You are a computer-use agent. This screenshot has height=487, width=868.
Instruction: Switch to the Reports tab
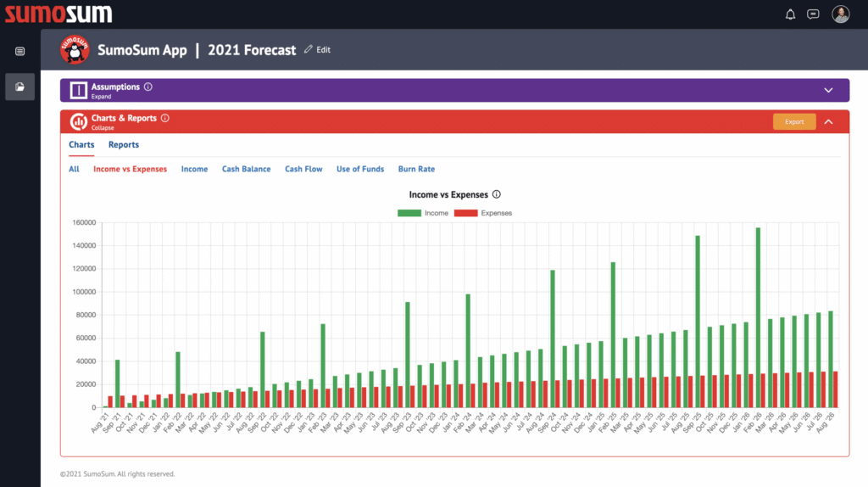pos(124,145)
